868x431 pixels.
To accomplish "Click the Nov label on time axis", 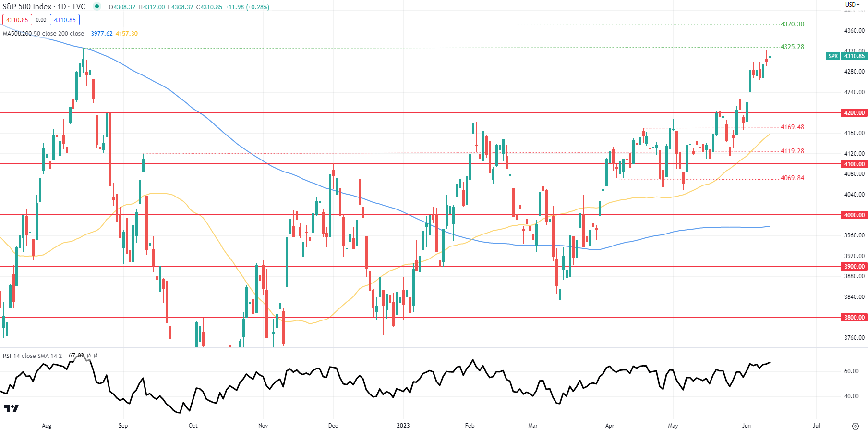I will tap(263, 426).
